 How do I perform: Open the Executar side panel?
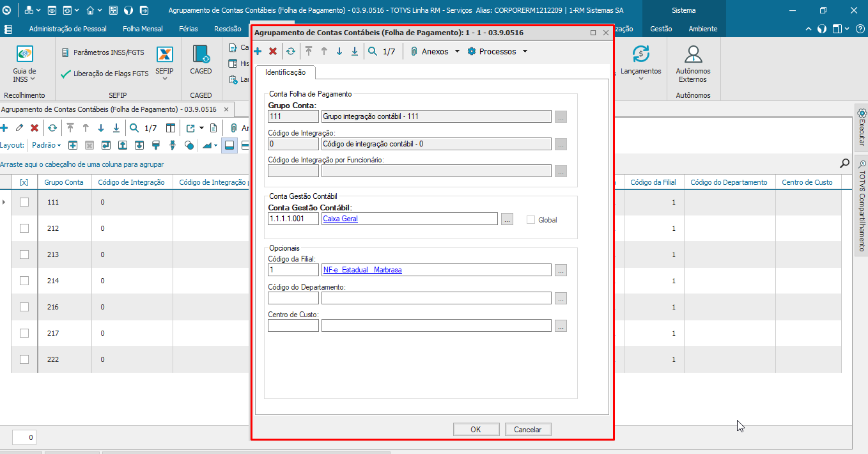862,127
